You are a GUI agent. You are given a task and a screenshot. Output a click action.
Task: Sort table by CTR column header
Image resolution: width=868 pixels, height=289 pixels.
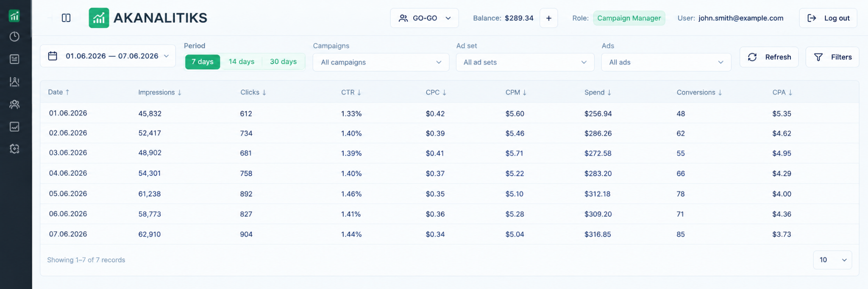[351, 92]
